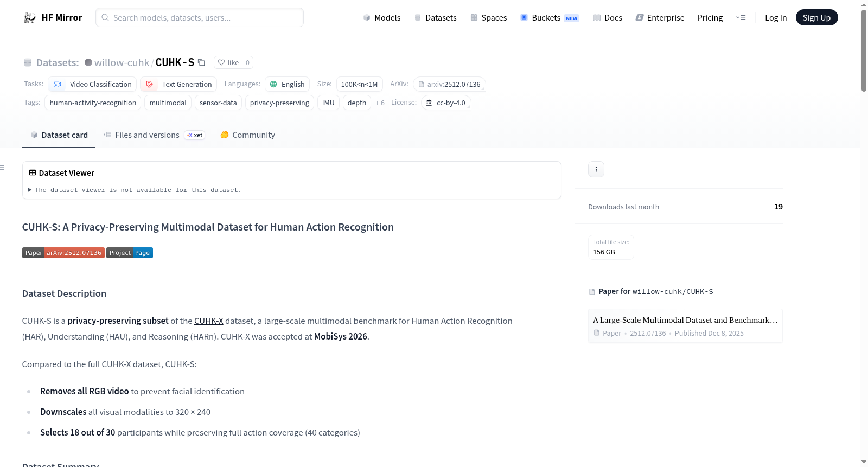Image resolution: width=868 pixels, height=467 pixels.
Task: Click the privacy-preserving tag
Action: pos(279,103)
